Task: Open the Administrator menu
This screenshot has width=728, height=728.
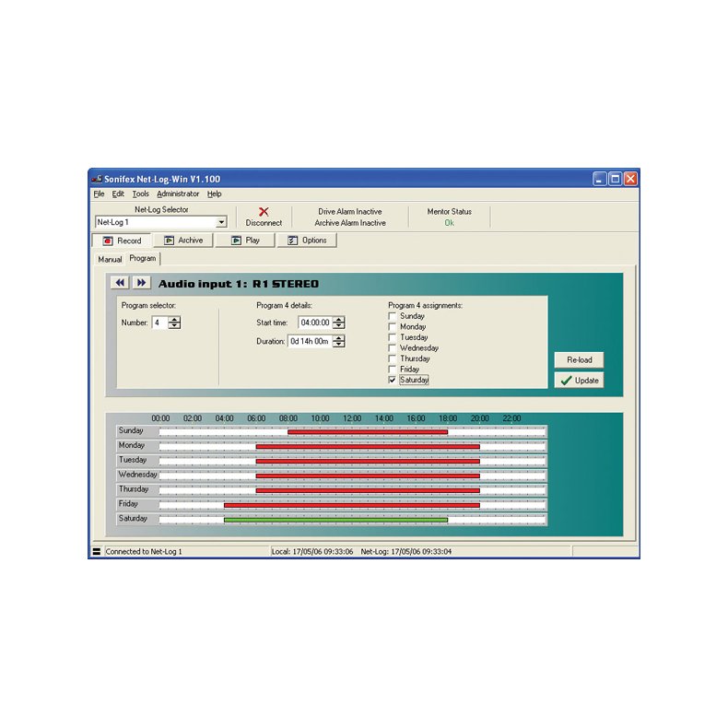Action: [178, 194]
